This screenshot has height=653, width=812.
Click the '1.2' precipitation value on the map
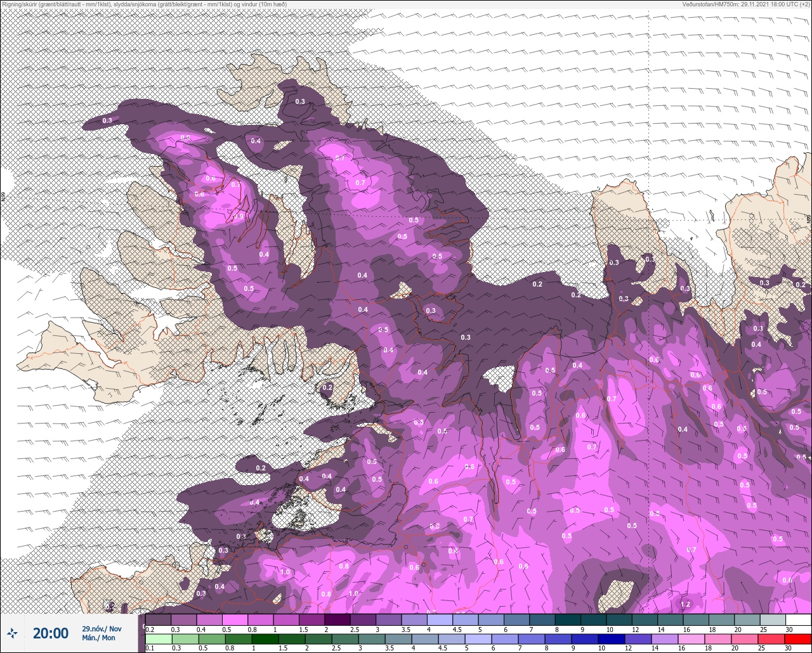coord(685,604)
